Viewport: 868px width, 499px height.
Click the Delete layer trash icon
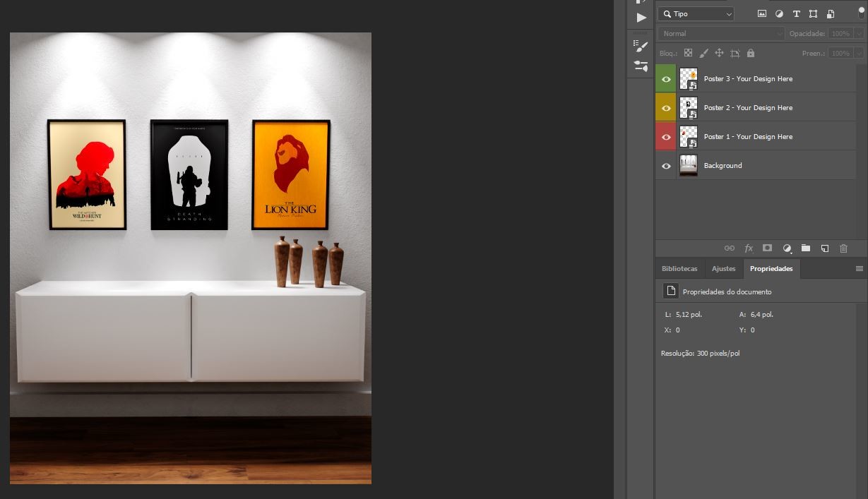coord(843,248)
